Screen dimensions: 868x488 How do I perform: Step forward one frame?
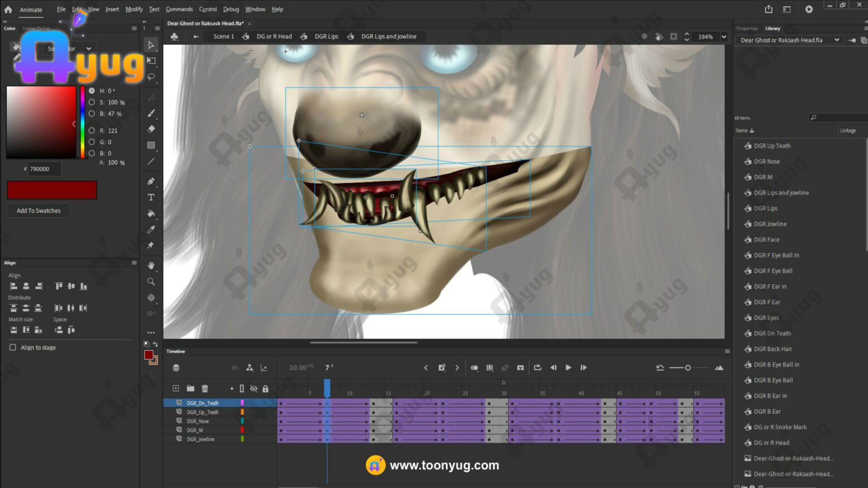[x=584, y=368]
